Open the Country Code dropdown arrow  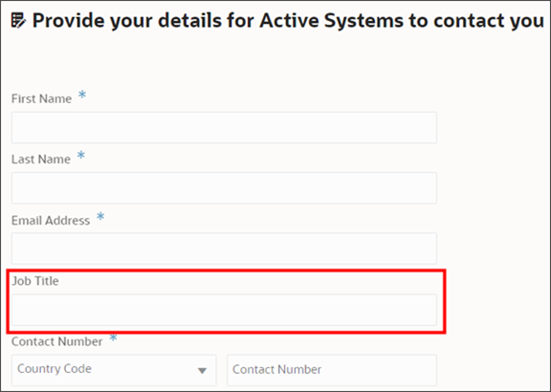[202, 371]
